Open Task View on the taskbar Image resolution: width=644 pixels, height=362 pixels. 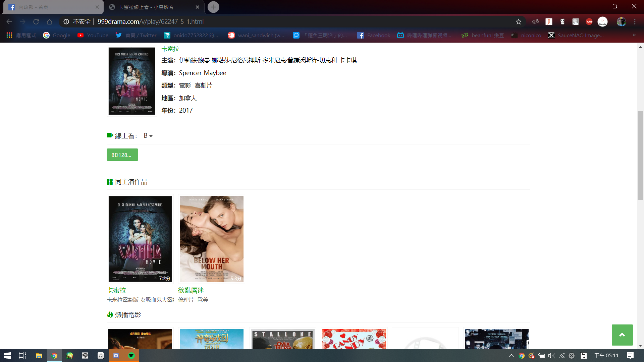(x=22, y=356)
